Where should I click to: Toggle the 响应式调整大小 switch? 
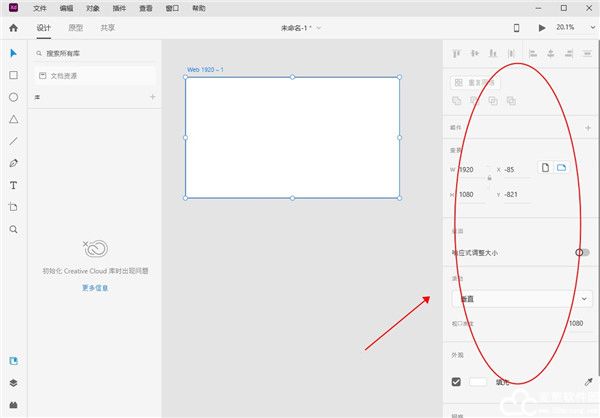coord(582,253)
